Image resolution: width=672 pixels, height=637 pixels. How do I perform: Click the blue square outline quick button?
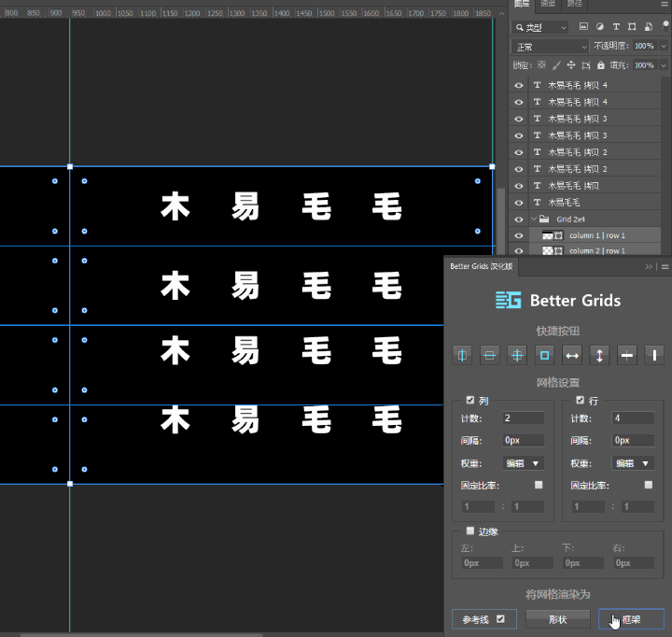point(544,355)
